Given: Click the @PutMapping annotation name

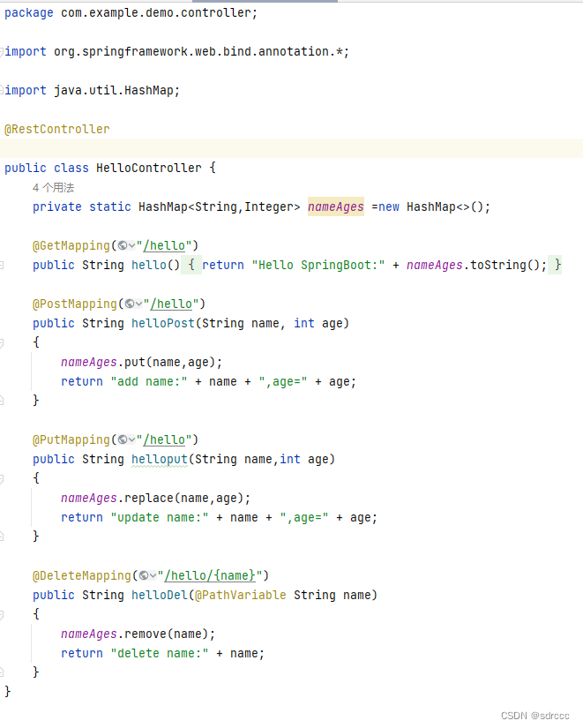Looking at the screenshot, I should coord(71,439).
